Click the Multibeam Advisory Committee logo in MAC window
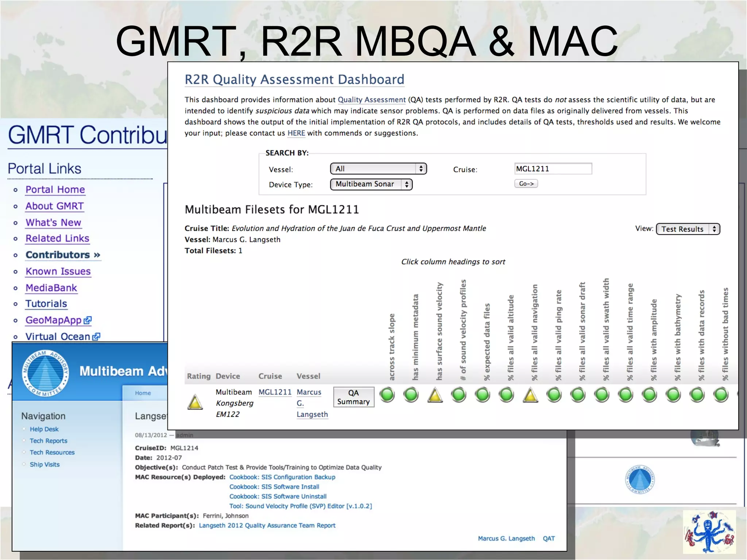This screenshot has height=560, width=747. pos(45,373)
